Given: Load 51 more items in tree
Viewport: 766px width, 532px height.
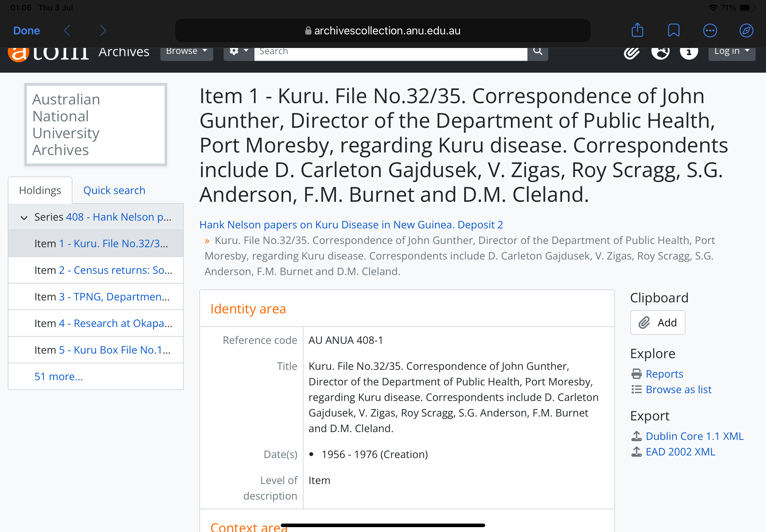Looking at the screenshot, I should pyautogui.click(x=59, y=376).
